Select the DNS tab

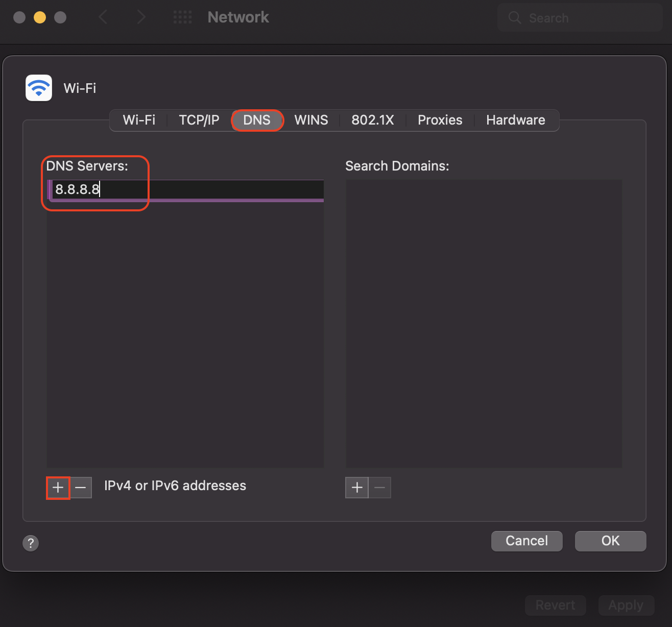coord(257,120)
